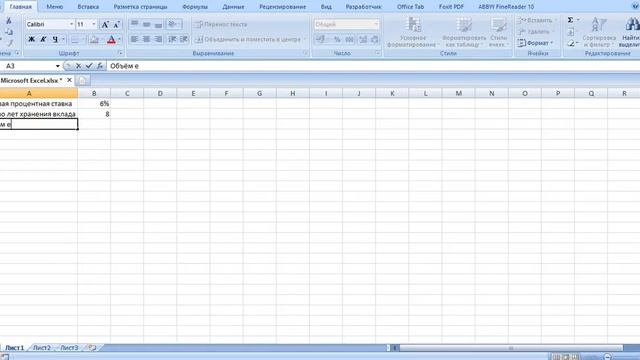The width and height of the screenshot is (640, 360).
Task: Click the increase indent icon
Action: 184,39
